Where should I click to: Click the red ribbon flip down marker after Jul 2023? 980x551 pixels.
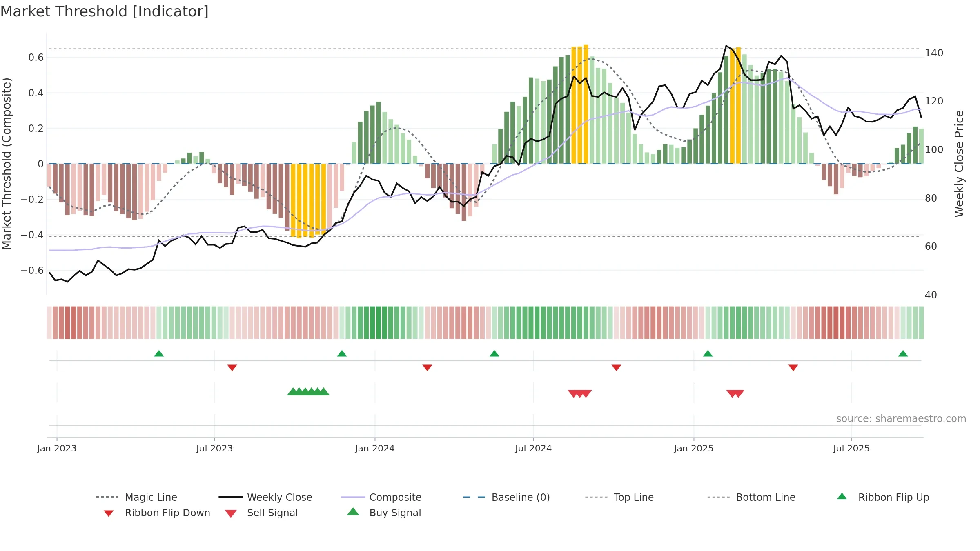point(232,368)
